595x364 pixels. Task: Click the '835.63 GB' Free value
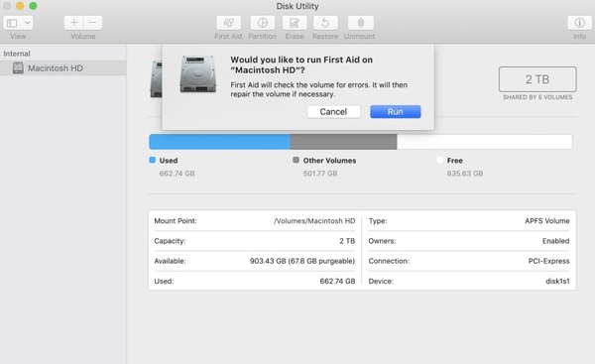(x=465, y=174)
